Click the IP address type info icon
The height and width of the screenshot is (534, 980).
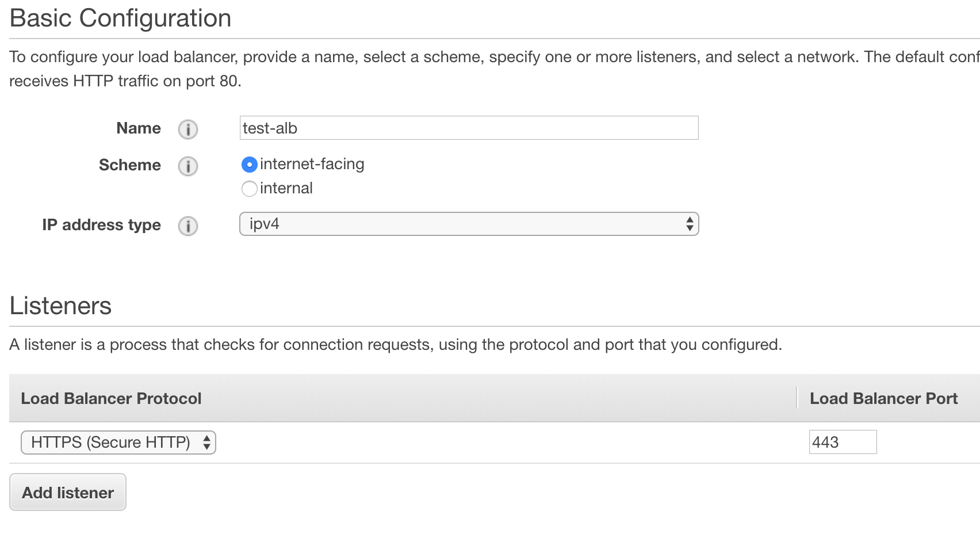click(x=187, y=226)
